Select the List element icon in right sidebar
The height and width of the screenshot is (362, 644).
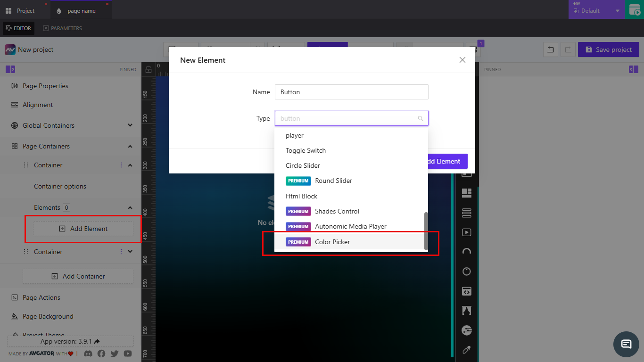[466, 213]
